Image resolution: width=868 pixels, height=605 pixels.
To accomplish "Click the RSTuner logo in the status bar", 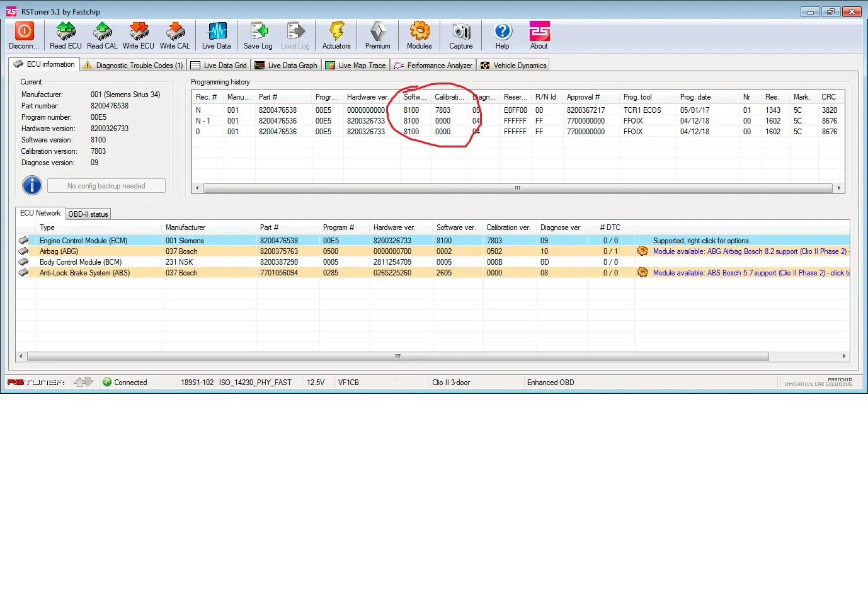I will 36,382.
